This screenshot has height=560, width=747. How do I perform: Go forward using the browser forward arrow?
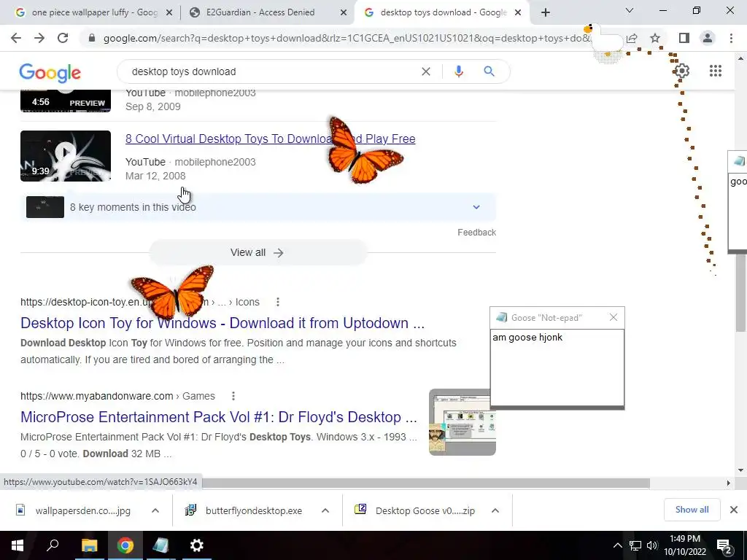(39, 38)
